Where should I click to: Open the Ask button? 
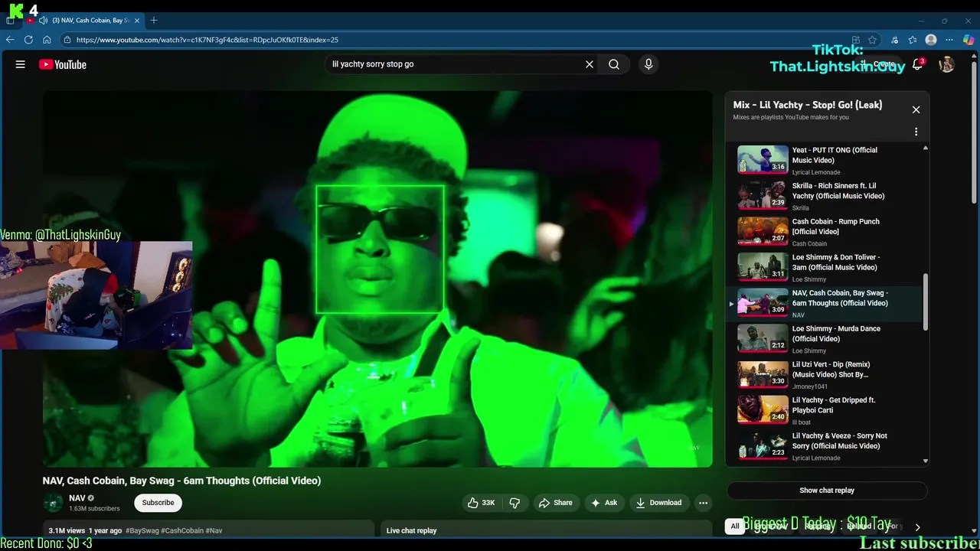click(x=603, y=503)
